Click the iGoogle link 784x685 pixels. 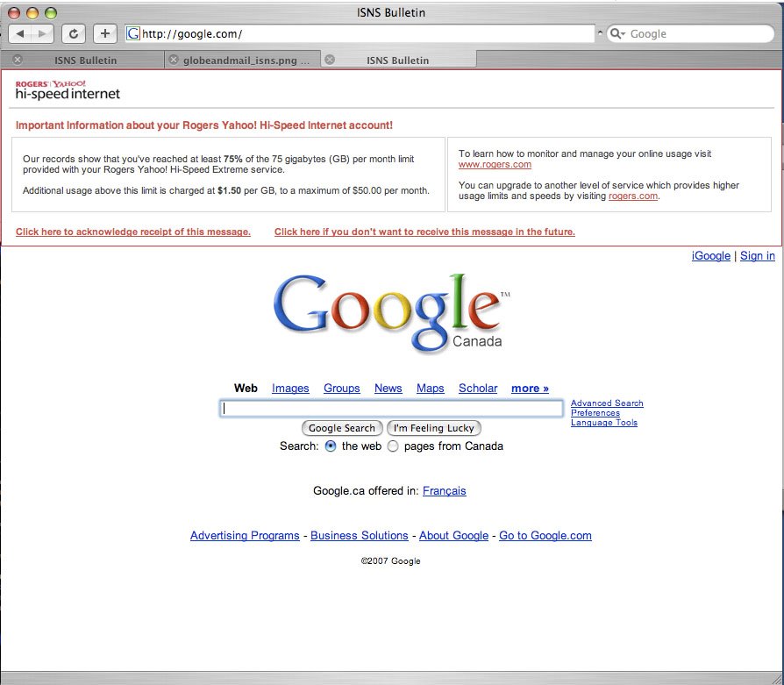tap(711, 256)
